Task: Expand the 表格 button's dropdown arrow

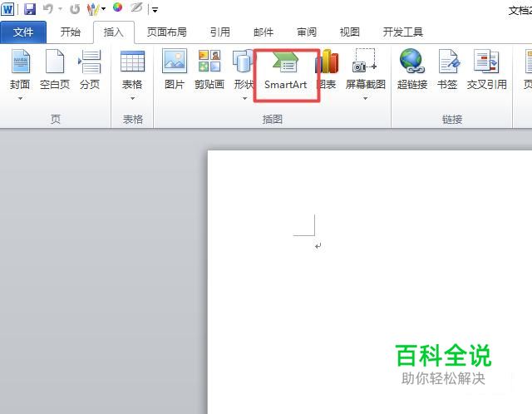Action: 132,98
